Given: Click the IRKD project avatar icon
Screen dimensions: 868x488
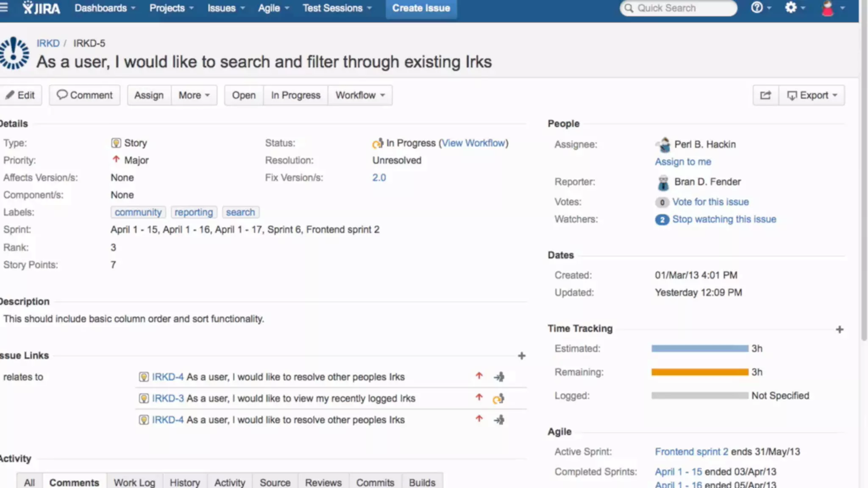Looking at the screenshot, I should [x=14, y=53].
